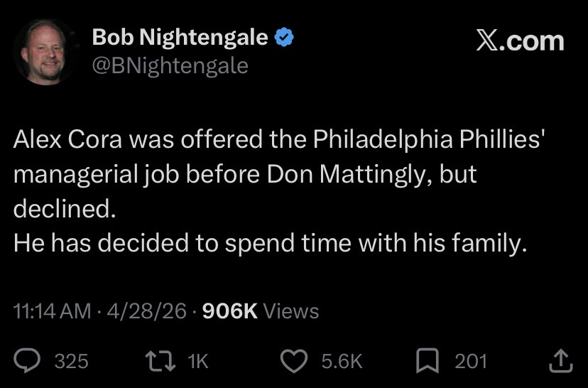Click the word "declined." in the tweet
Image resolution: width=588 pixels, height=388 pixels.
click(64, 209)
